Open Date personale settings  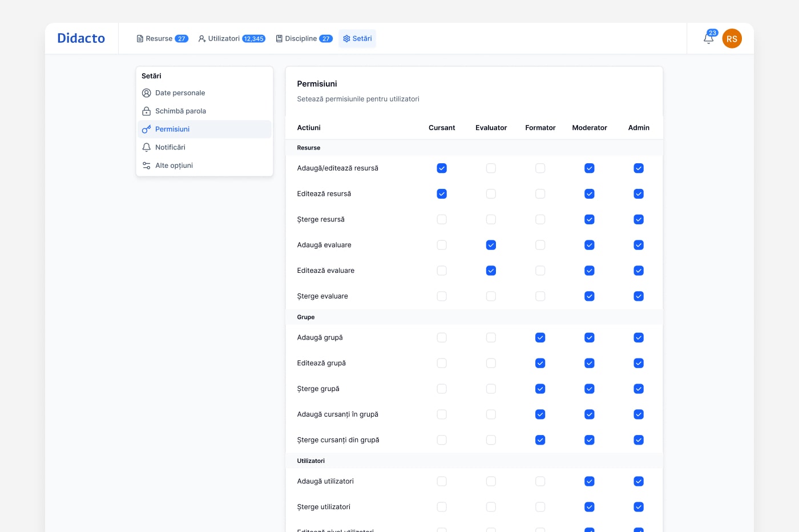pyautogui.click(x=204, y=93)
